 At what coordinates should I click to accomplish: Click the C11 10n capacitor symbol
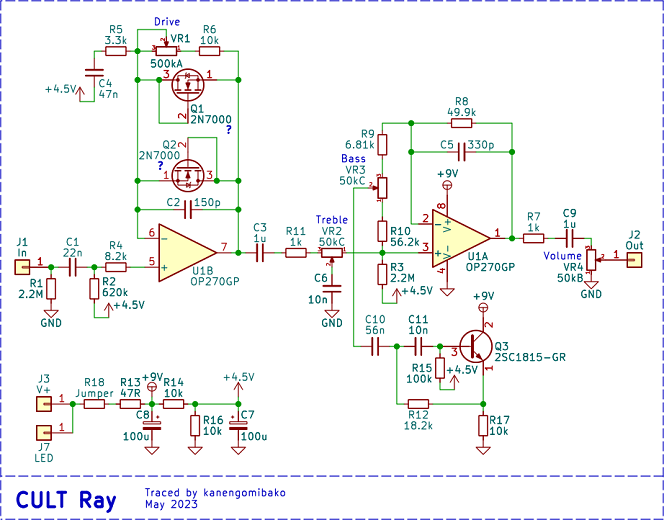(x=418, y=346)
